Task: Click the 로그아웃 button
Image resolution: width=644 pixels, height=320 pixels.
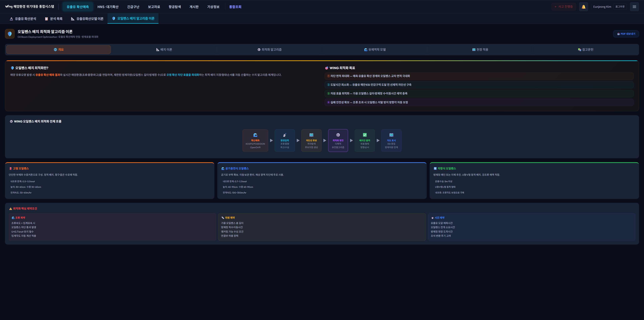Action: pyautogui.click(x=620, y=7)
